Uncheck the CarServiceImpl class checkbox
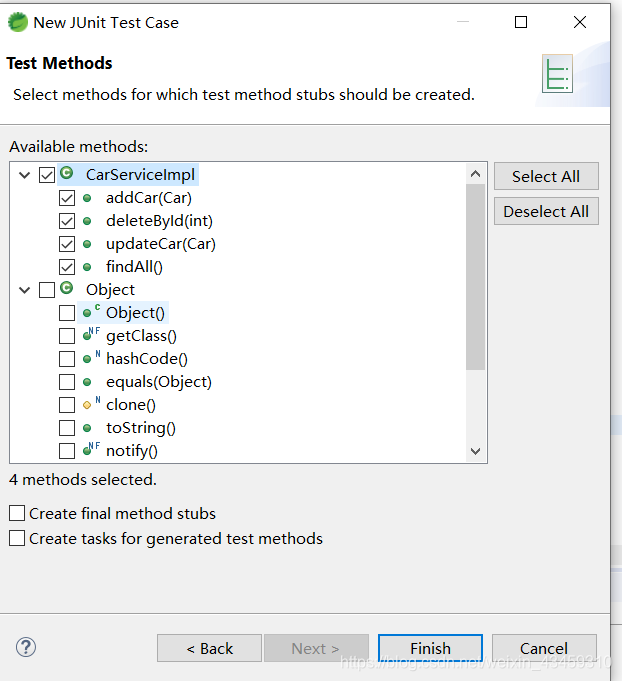 [47, 175]
